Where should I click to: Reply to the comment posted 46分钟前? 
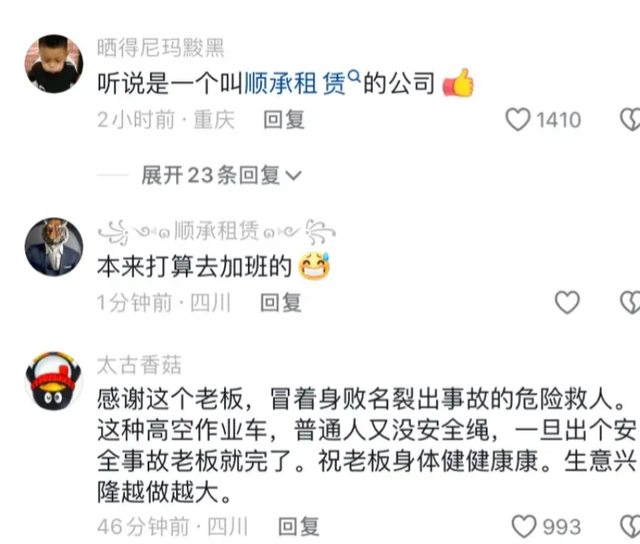298,526
